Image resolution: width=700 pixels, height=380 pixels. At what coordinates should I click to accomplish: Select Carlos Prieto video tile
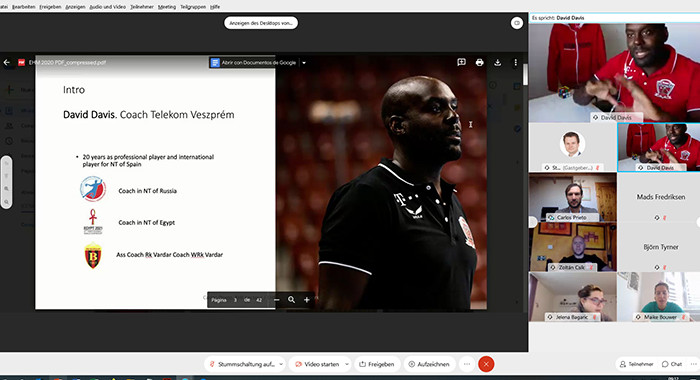pyautogui.click(x=573, y=198)
